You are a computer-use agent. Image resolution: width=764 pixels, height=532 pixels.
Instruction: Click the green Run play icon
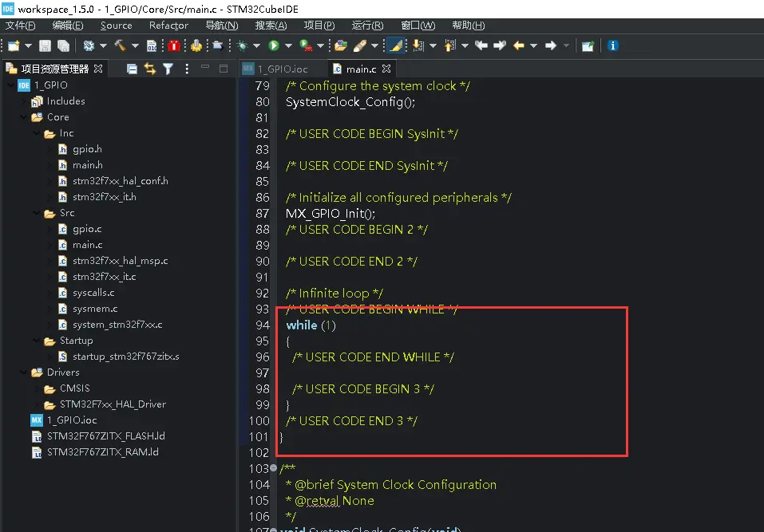pyautogui.click(x=274, y=45)
